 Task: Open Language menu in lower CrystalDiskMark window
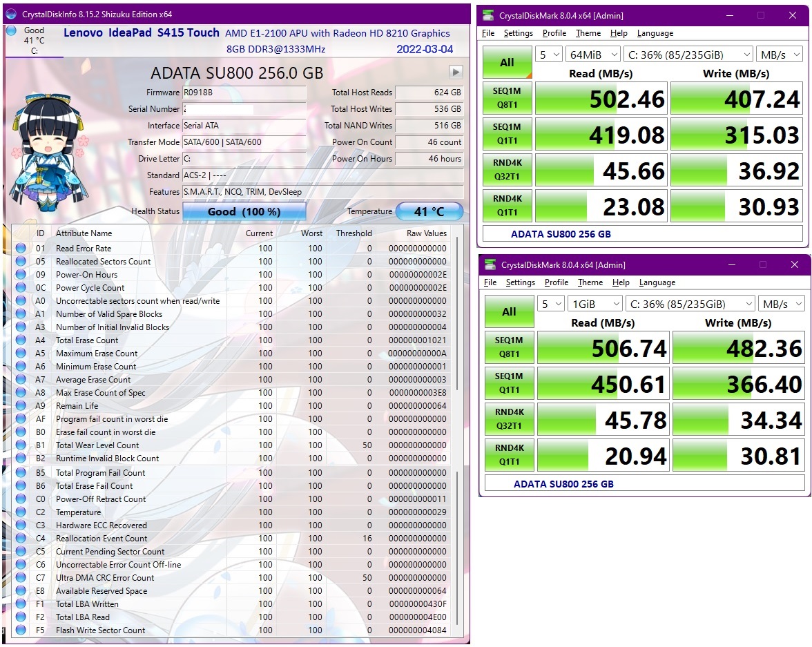pyautogui.click(x=657, y=282)
